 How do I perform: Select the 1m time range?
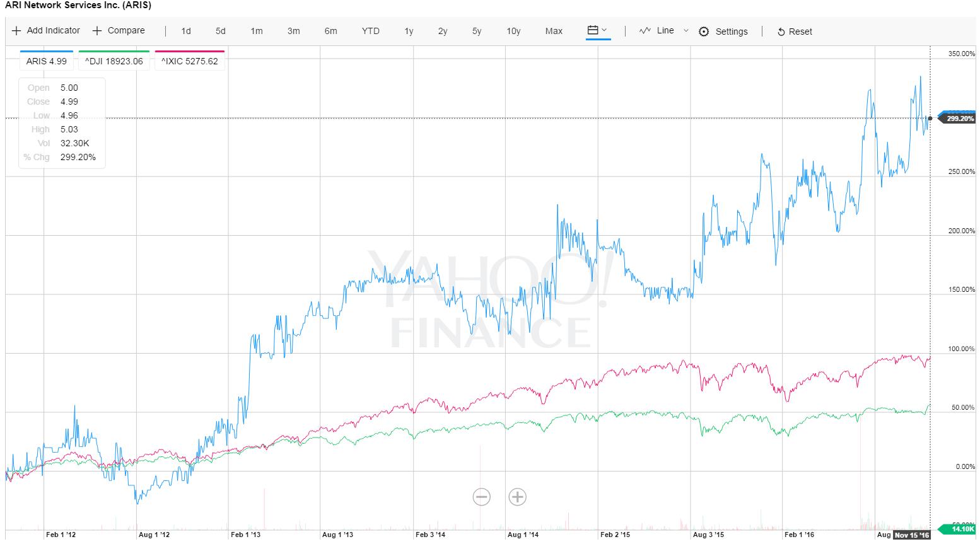257,31
